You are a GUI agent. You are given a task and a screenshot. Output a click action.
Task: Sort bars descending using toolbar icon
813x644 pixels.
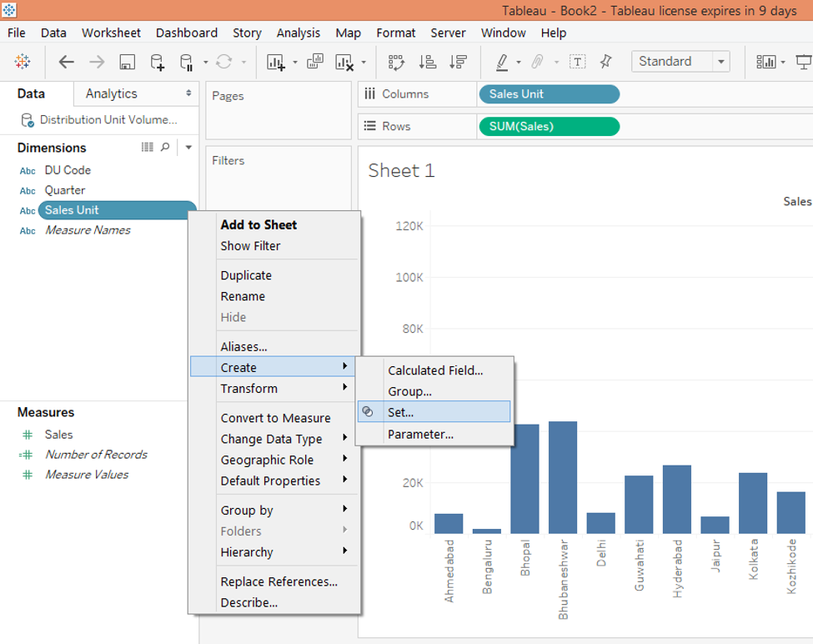coord(458,62)
